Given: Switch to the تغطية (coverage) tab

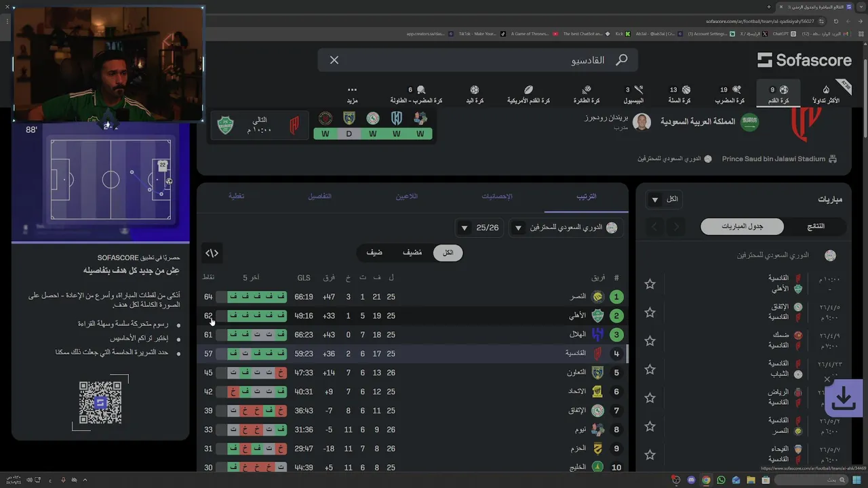Looking at the screenshot, I should pos(236,196).
